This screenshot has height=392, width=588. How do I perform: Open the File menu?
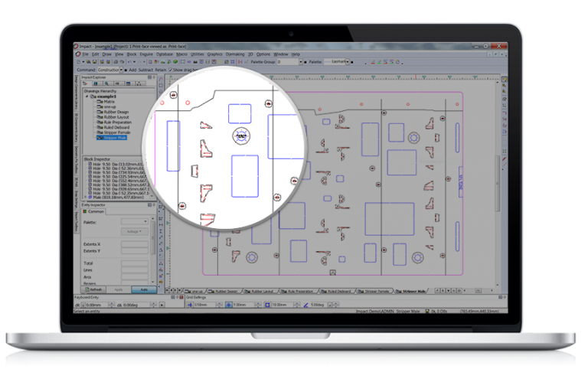click(x=85, y=54)
